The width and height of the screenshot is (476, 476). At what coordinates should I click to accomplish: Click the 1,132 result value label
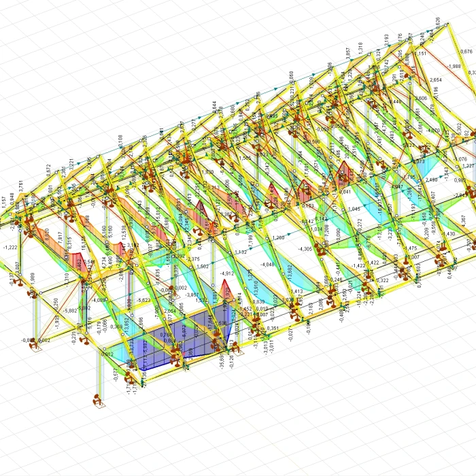click(241, 252)
